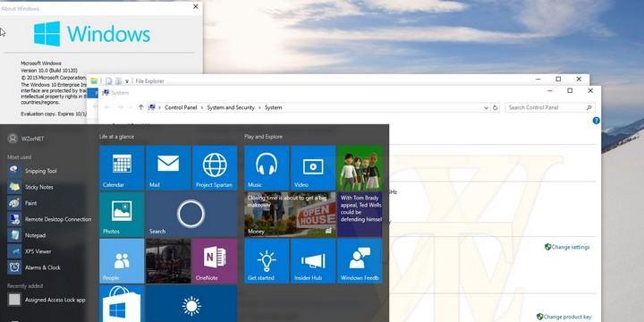Image resolution: width=644 pixels, height=322 pixels.
Task: Click the Play and Explore group header
Action: pos(263,137)
